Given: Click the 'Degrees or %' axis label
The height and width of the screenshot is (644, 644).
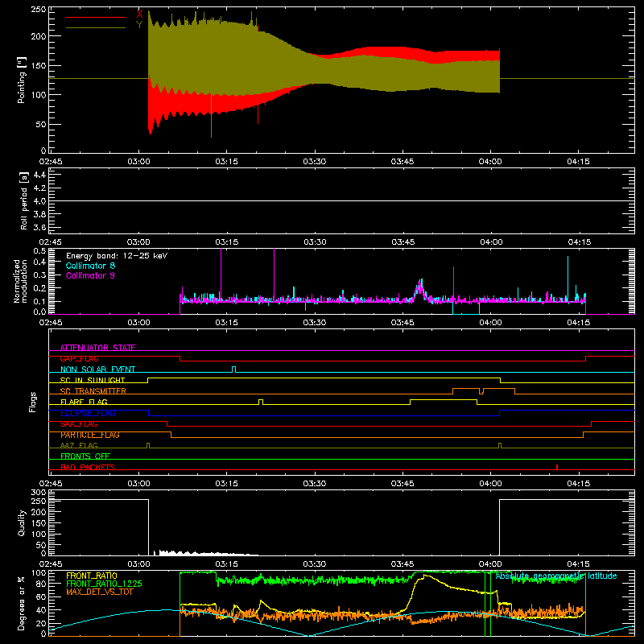Looking at the screenshot, I should click(22, 603).
